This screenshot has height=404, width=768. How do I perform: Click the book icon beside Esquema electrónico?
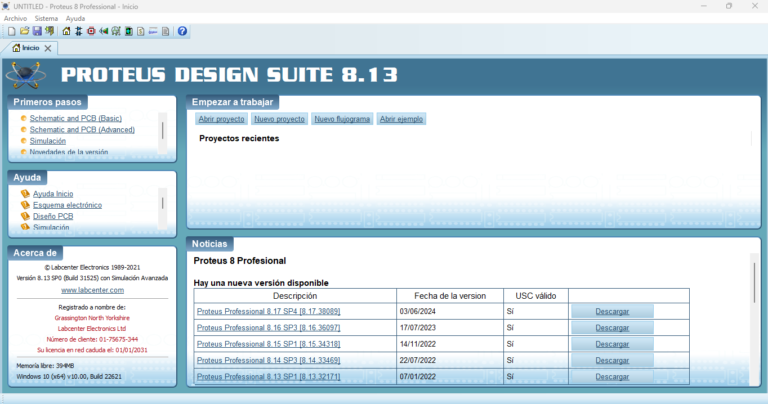25,205
